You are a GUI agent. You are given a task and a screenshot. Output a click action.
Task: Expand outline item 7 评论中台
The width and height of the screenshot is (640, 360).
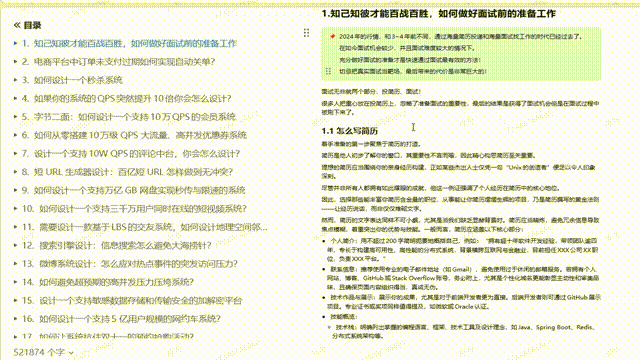pyautogui.click(x=16, y=153)
